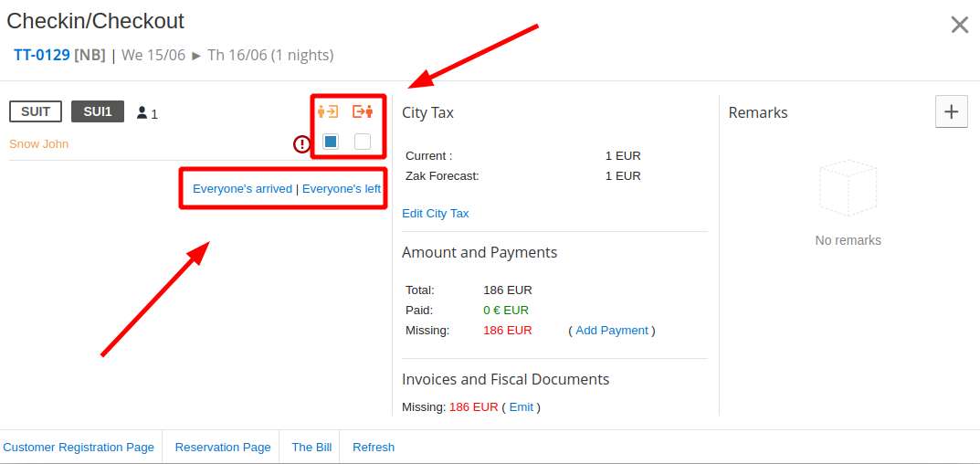Mark everyone's arrived
The image size is (980, 464).
pos(242,189)
